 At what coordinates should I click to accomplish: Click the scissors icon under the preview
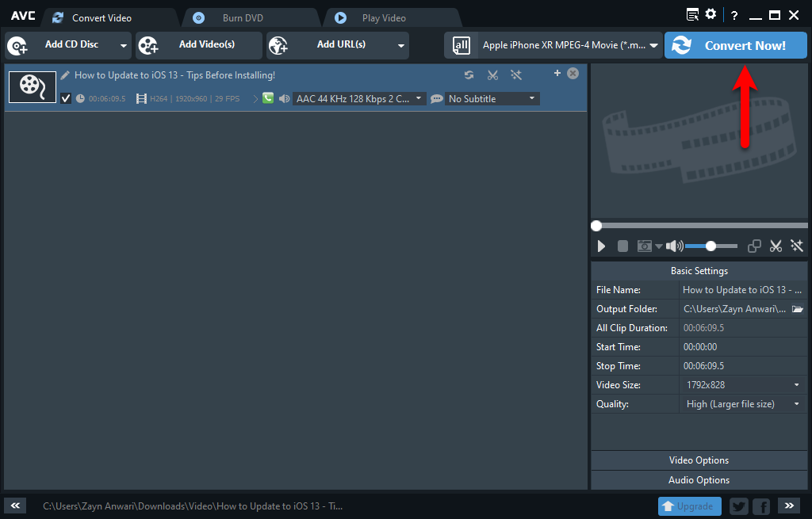pos(776,246)
